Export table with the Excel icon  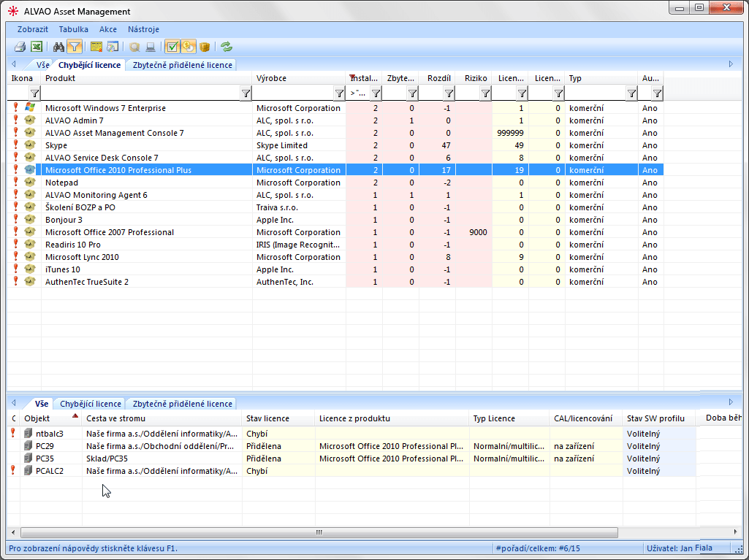pyautogui.click(x=36, y=47)
